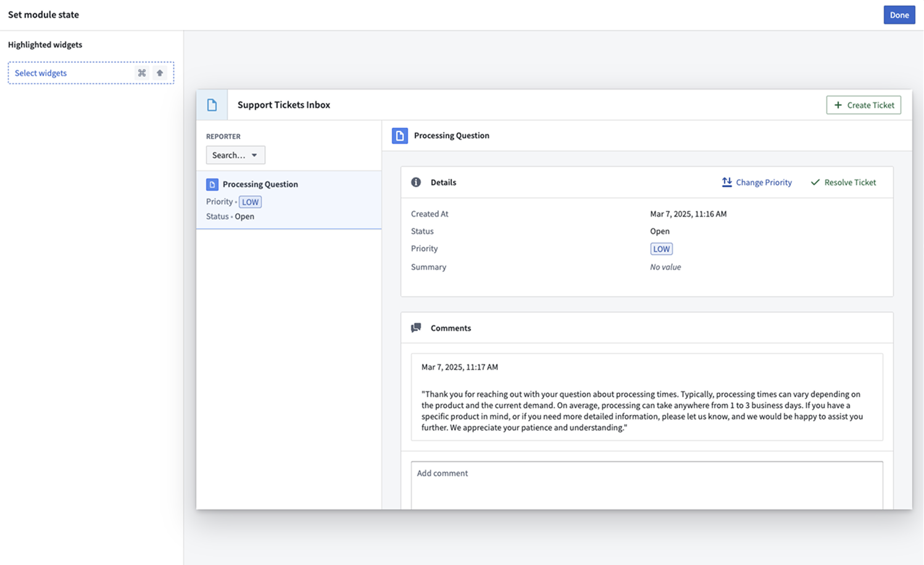Click the Highlighted widgets heading
This screenshot has width=924, height=565.
pyautogui.click(x=45, y=44)
